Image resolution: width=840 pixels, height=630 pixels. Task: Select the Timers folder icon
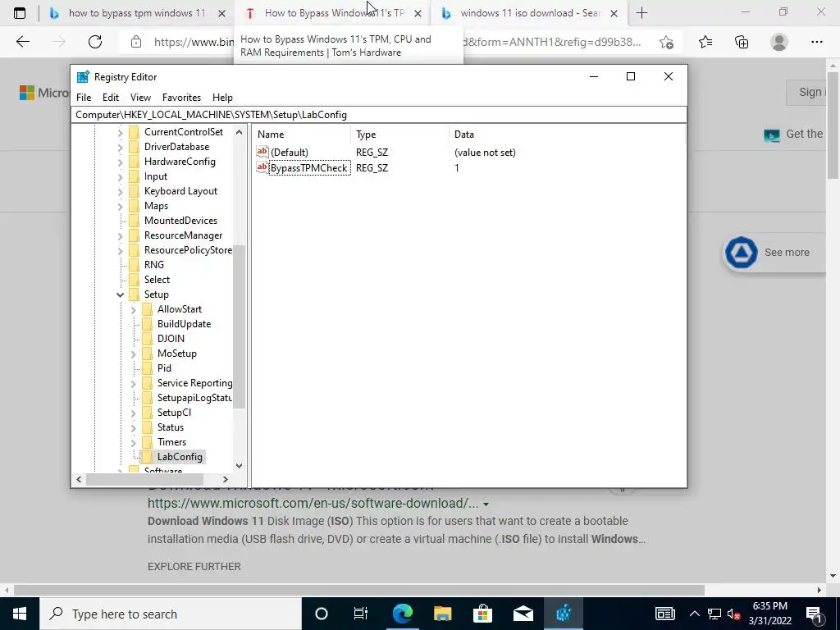coord(147,442)
